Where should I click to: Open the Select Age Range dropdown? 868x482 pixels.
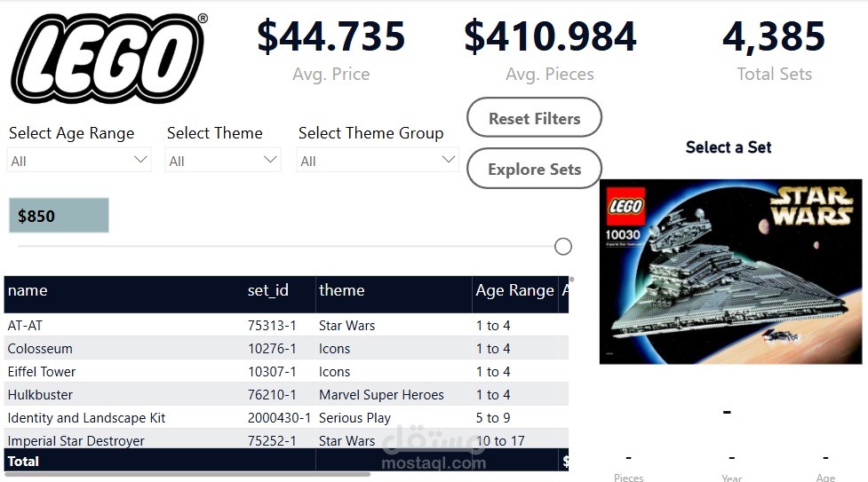(x=79, y=161)
